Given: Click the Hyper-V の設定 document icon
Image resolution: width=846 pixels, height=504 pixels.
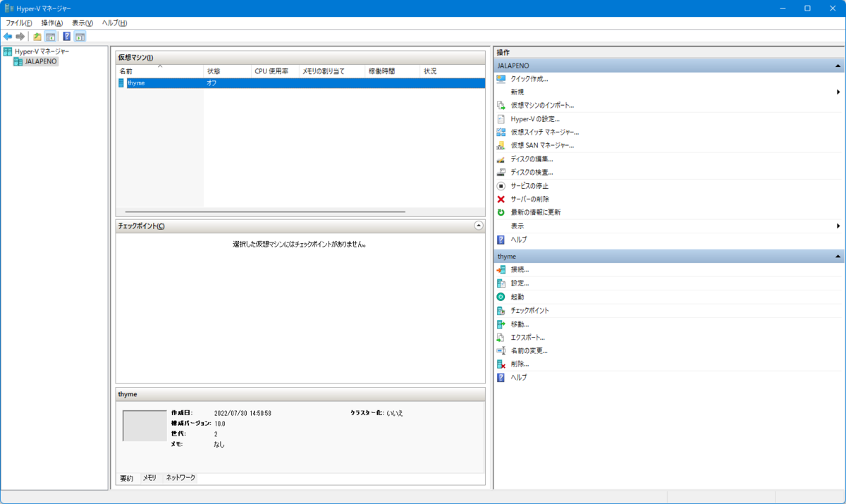Looking at the screenshot, I should click(501, 118).
